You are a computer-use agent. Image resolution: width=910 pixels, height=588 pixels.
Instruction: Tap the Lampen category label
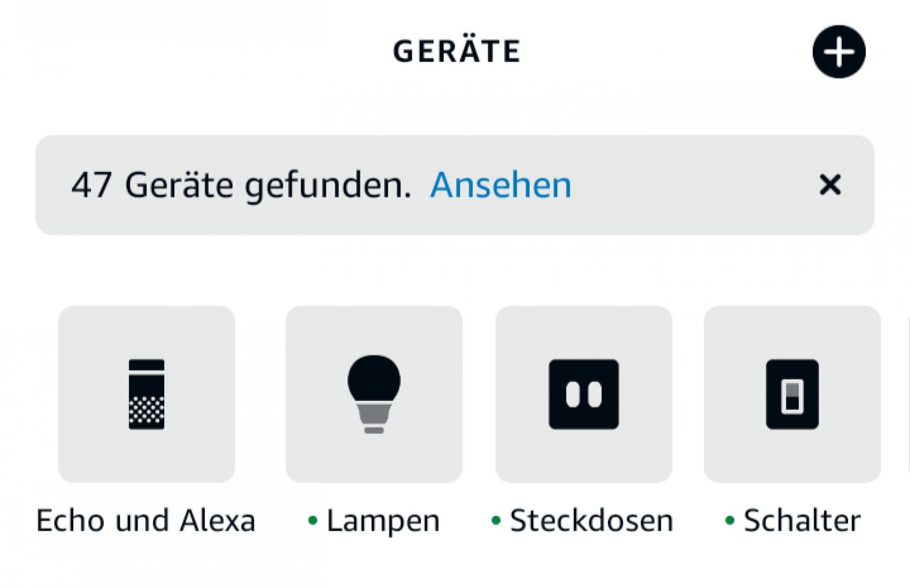click(383, 521)
